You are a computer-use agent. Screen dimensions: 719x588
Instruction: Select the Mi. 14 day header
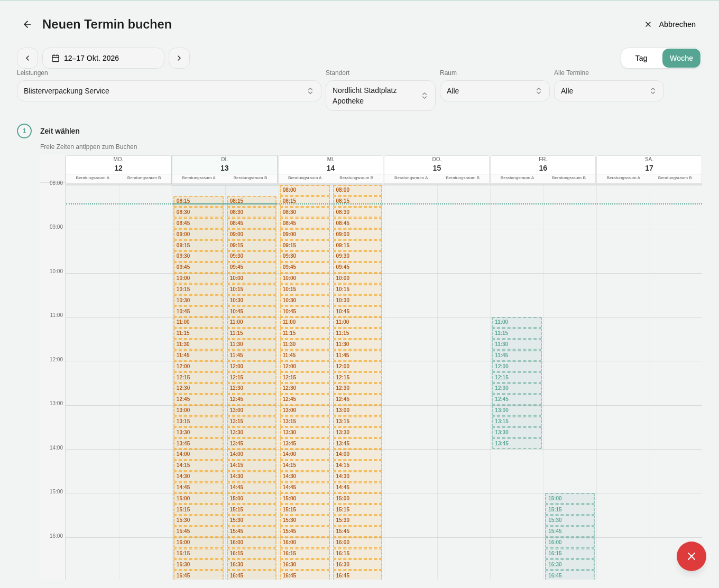[x=331, y=164]
